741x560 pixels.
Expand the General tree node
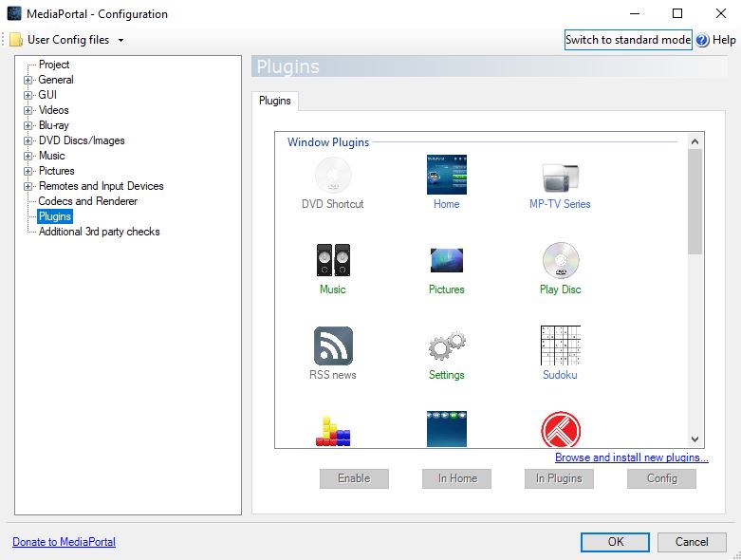pos(28,80)
